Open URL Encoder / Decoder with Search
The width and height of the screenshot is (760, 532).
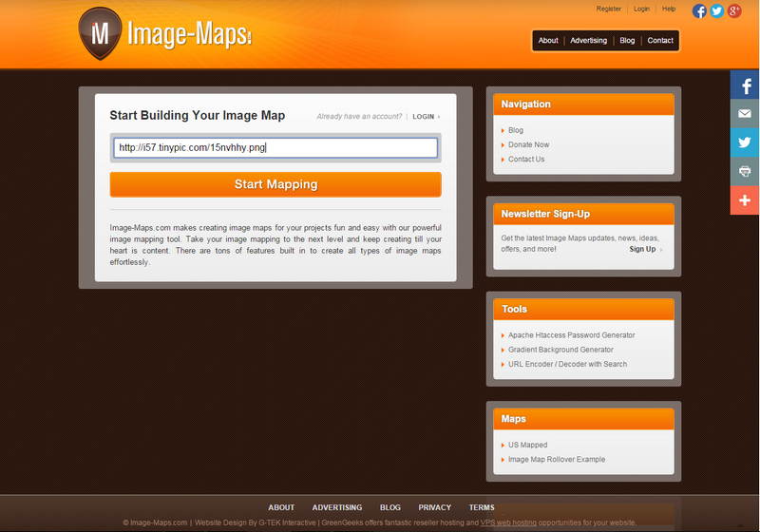pos(567,365)
